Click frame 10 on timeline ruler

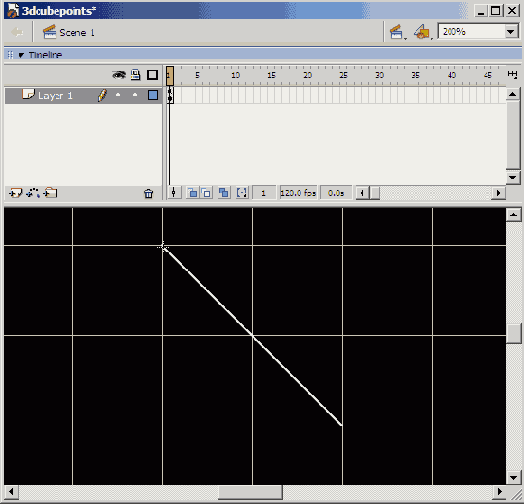(235, 75)
